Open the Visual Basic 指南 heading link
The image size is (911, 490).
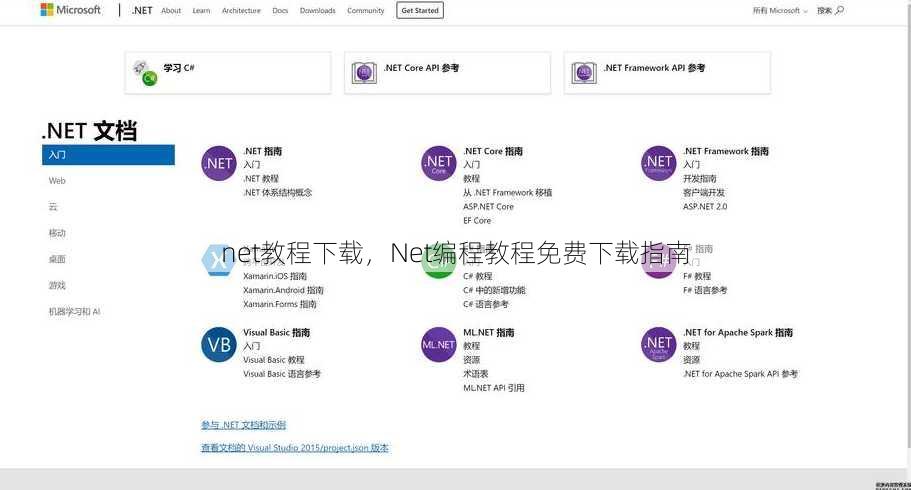[277, 332]
